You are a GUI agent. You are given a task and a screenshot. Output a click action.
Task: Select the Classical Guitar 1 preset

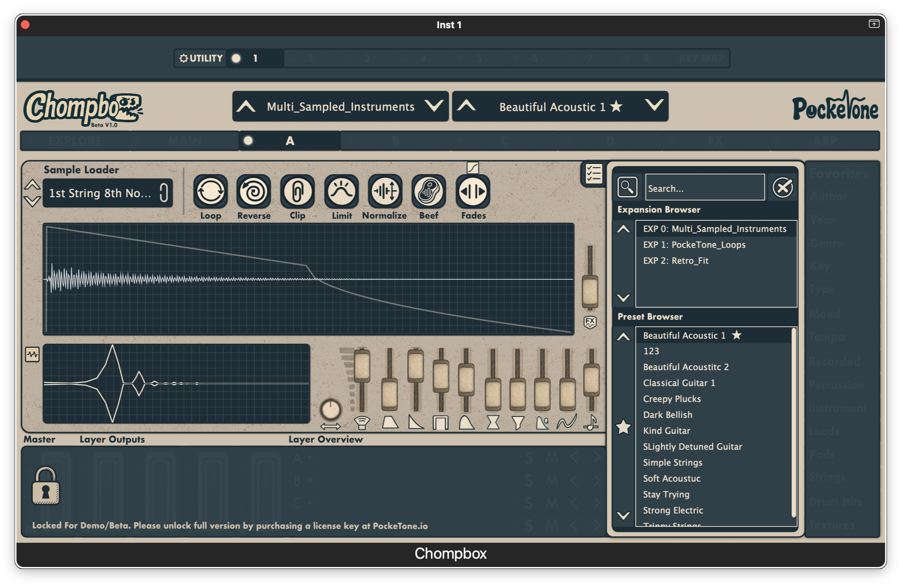679,383
